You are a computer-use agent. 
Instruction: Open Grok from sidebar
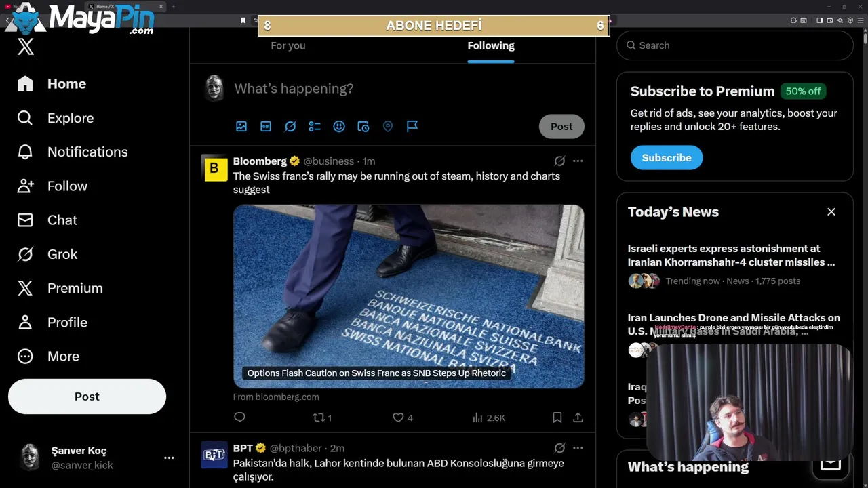pyautogui.click(x=47, y=254)
